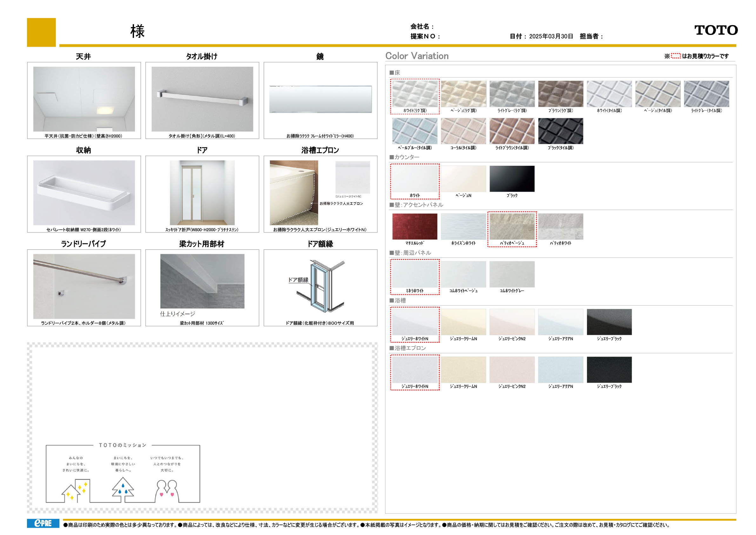Pick accent panel パティオホワイト swatch
Image resolution: width=756 pixels, height=535 pixels.
[x=561, y=227]
